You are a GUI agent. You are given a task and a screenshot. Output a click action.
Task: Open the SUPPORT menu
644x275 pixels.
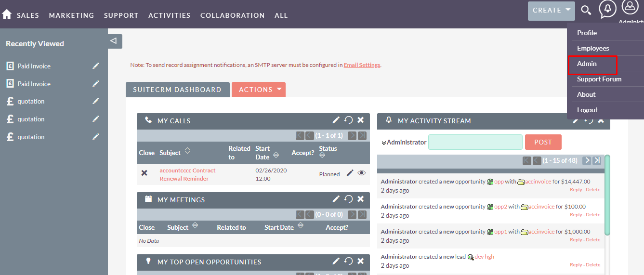pos(121,15)
